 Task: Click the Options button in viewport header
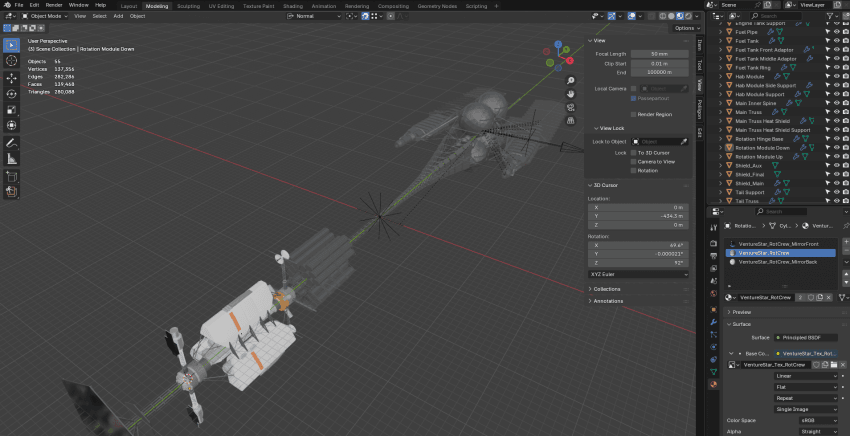coord(684,28)
